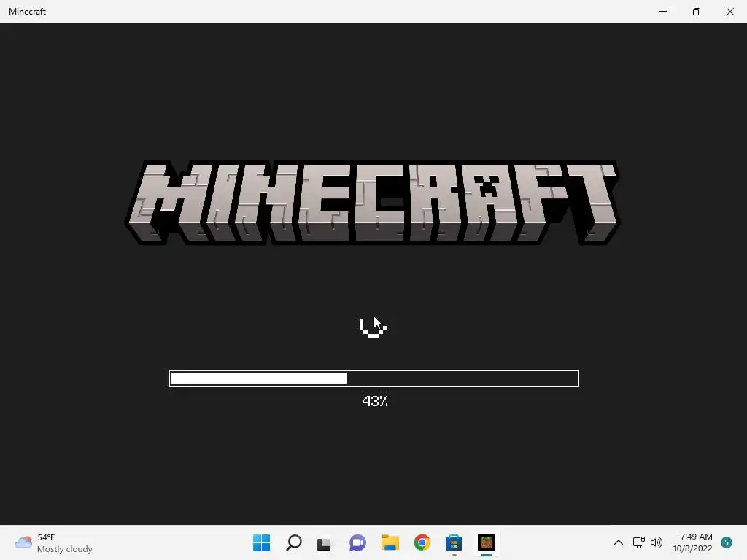Launch Google Chrome from taskbar
747x560 pixels.
(422, 542)
